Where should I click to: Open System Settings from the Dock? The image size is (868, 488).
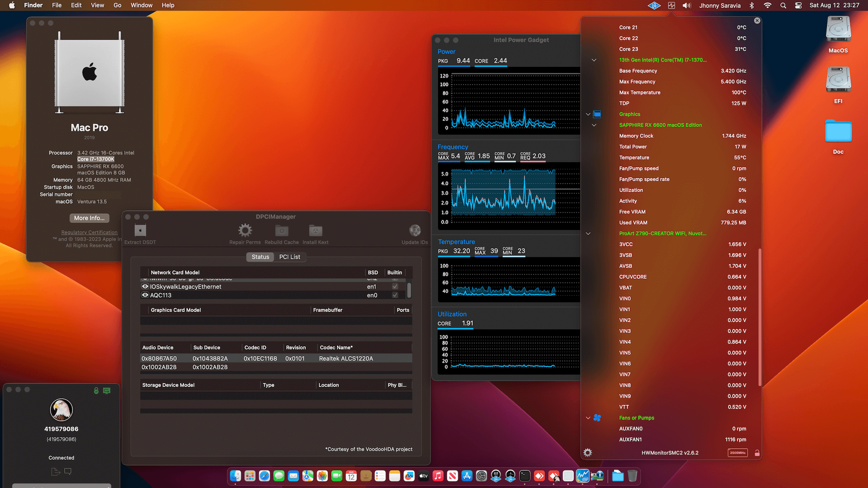[481, 476]
